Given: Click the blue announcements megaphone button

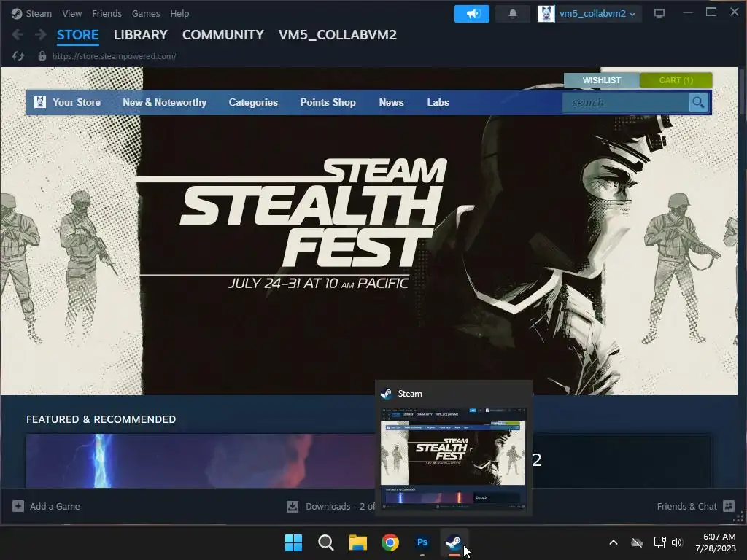Looking at the screenshot, I should 472,14.
